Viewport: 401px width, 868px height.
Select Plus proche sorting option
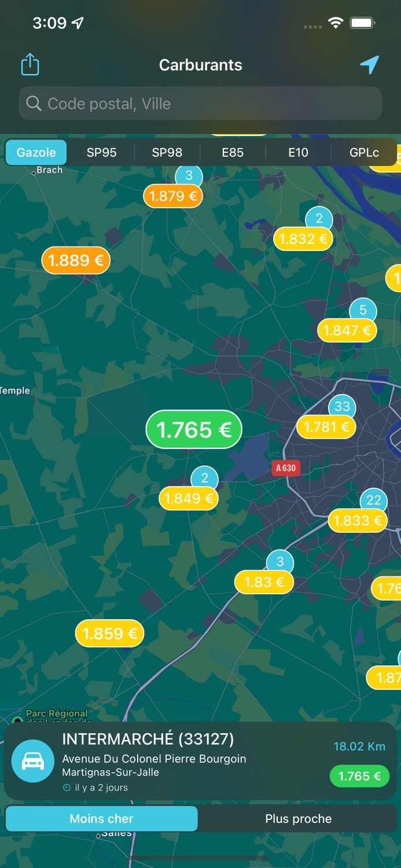point(299,819)
